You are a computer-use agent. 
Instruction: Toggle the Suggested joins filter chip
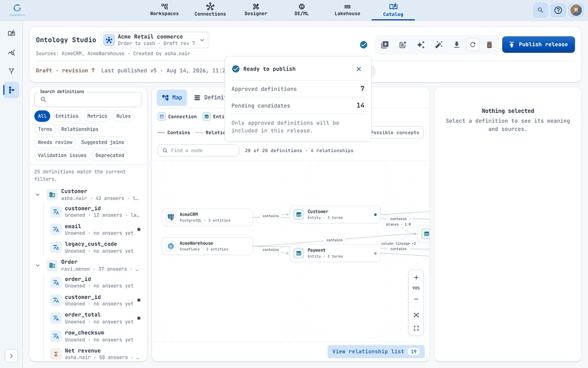pos(102,142)
